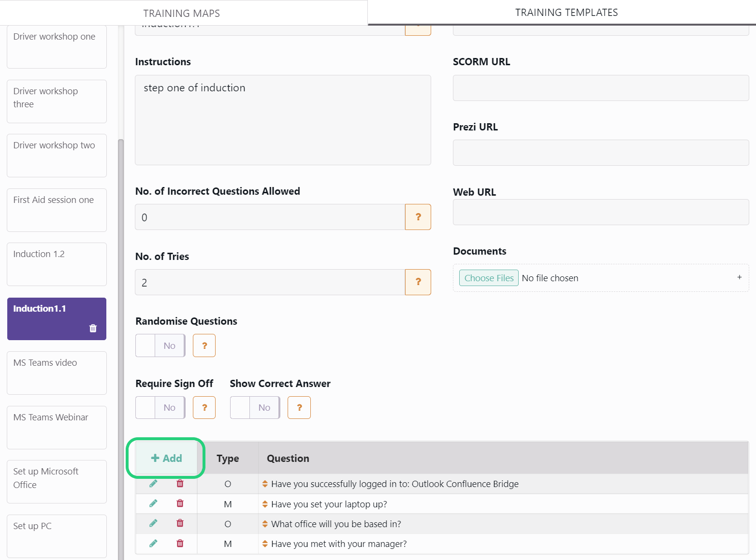This screenshot has width=756, height=560.
Task: Add a new question
Action: pos(166,458)
